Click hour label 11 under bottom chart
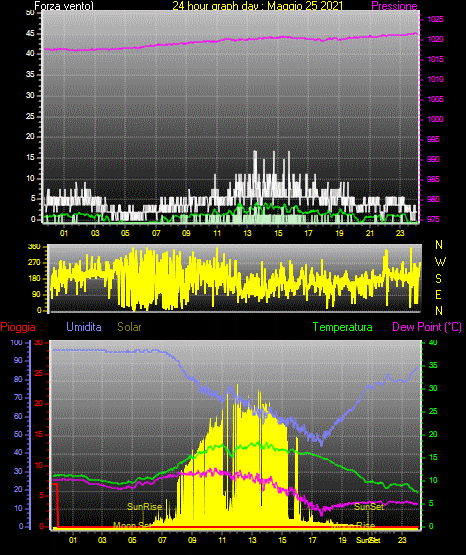466x555 pixels. pyautogui.click(x=222, y=540)
